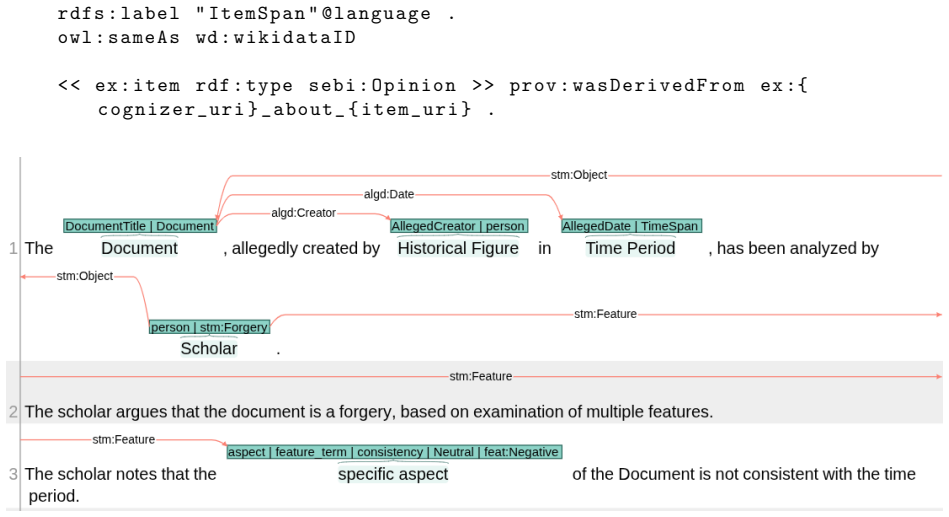Click sentence number 1 in the margin
This screenshot has width=949, height=517.
(x=13, y=248)
